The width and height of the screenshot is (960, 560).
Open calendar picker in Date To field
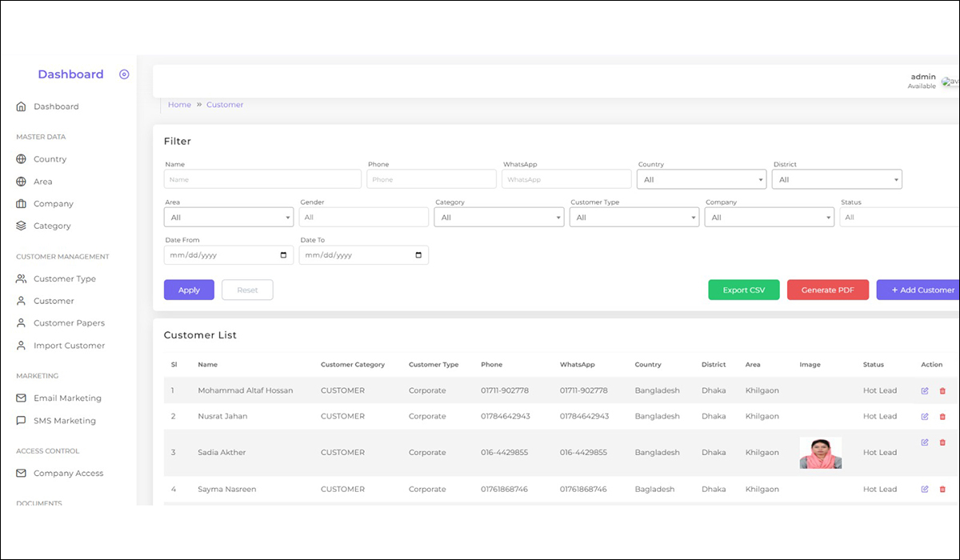tap(418, 255)
